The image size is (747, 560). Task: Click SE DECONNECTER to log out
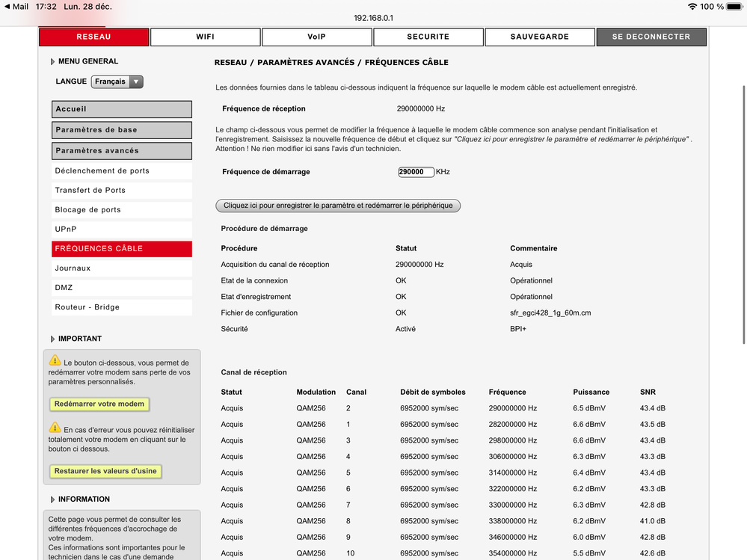[651, 37]
